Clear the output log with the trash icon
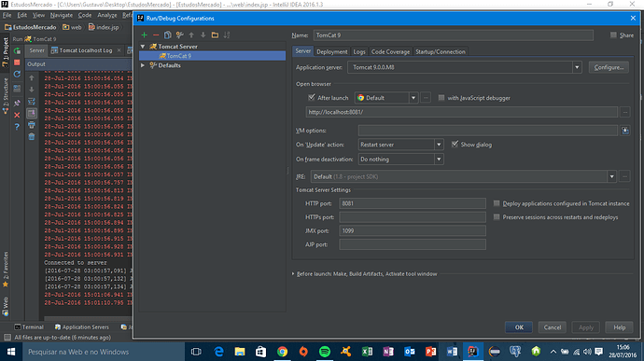Viewport: 644px width, 361px height. point(32,137)
